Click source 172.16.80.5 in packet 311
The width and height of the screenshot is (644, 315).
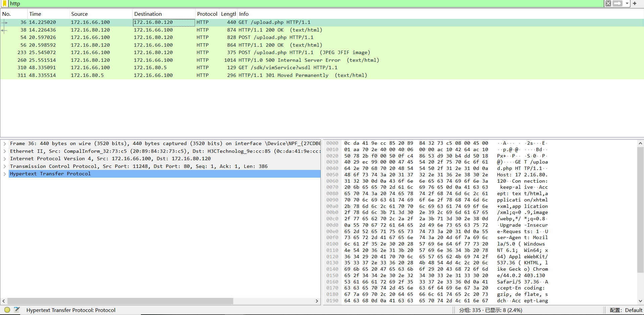[x=87, y=75]
